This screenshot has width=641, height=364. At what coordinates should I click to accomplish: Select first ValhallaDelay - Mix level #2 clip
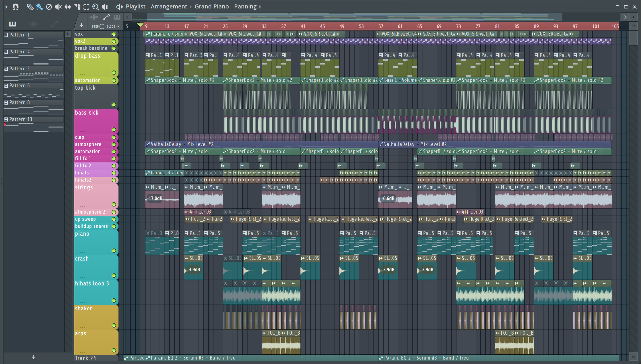262,144
